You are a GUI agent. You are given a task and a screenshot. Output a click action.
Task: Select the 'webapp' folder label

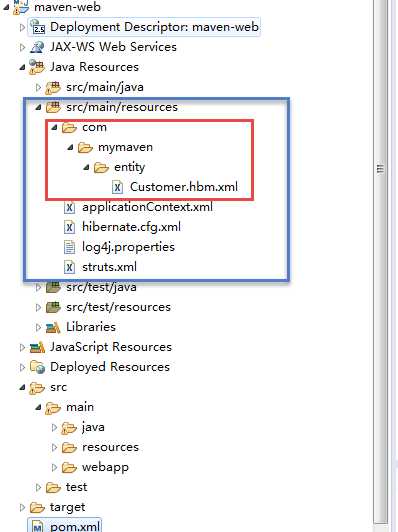click(x=105, y=468)
